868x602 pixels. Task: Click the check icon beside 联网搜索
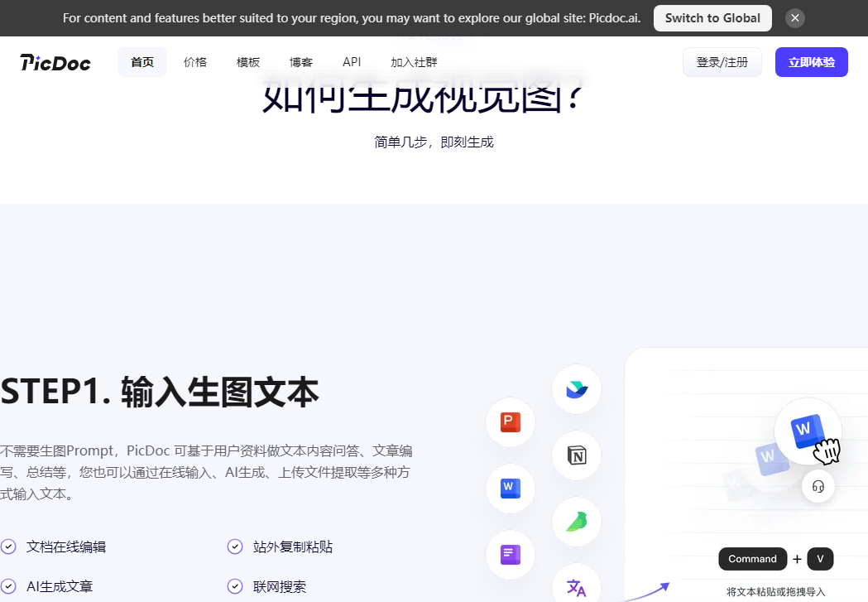(x=235, y=586)
